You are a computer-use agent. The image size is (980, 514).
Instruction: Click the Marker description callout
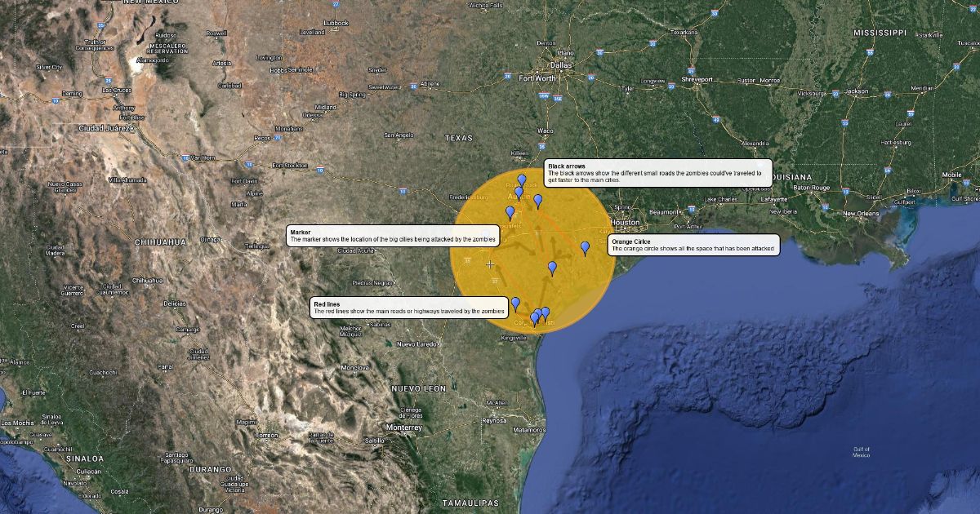[x=392, y=236]
